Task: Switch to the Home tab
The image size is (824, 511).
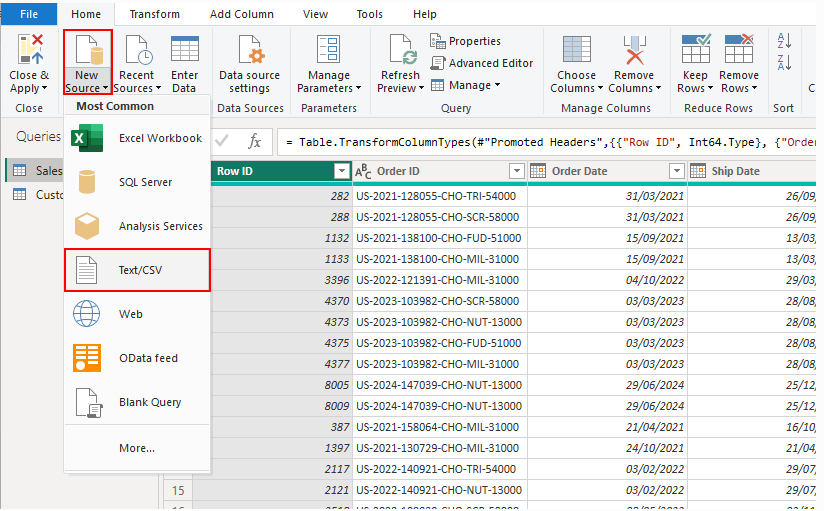Action: point(86,14)
